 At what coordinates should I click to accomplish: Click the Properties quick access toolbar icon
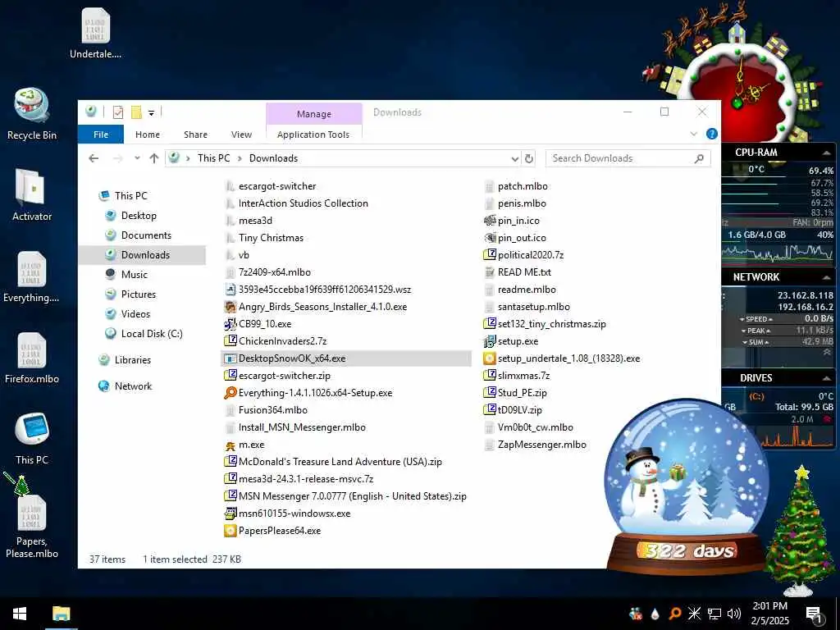tap(118, 112)
